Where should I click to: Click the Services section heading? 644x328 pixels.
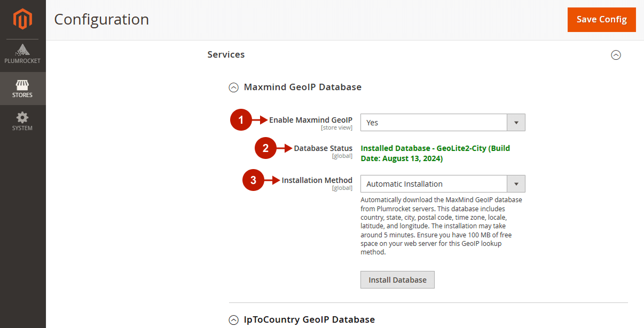[226, 54]
